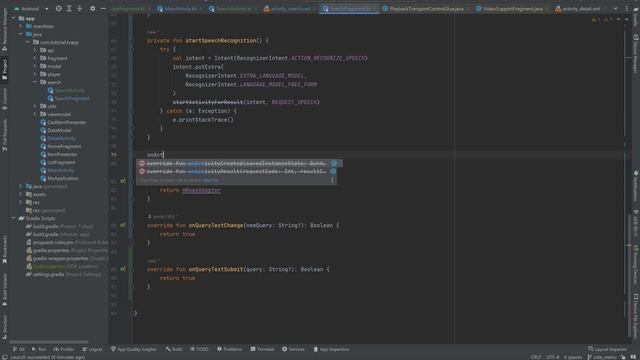
Task: Open the hidden tabs dropdown chevron
Action: click(616, 9)
